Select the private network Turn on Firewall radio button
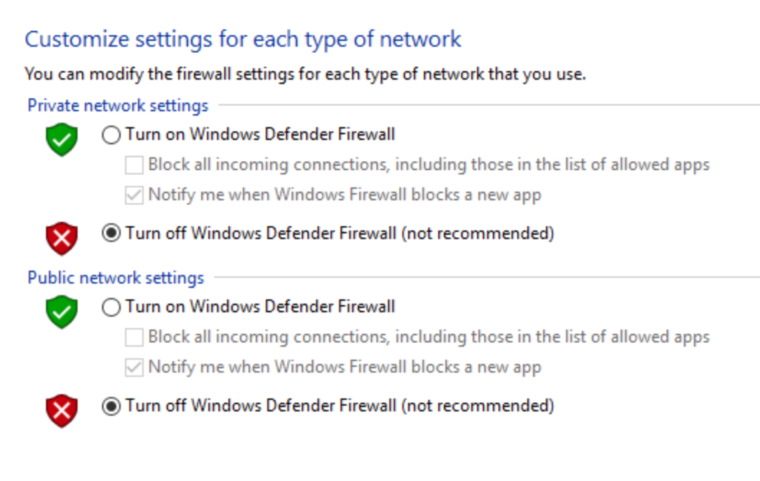Viewport: 760px width, 481px height. (x=112, y=135)
